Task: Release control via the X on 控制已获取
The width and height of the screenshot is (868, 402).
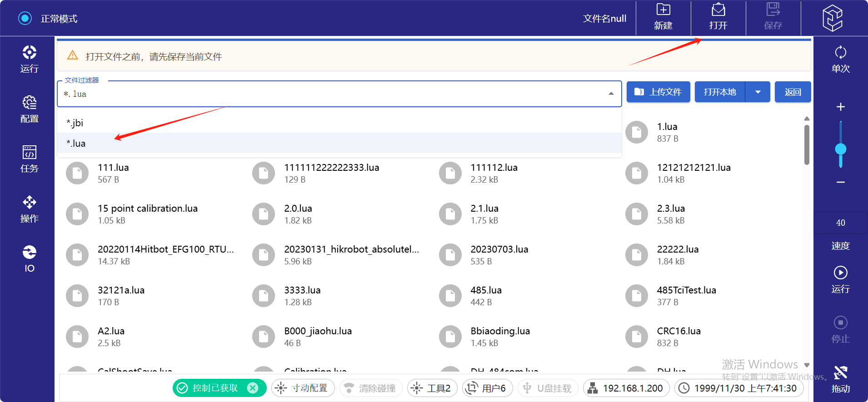Action: tap(253, 388)
